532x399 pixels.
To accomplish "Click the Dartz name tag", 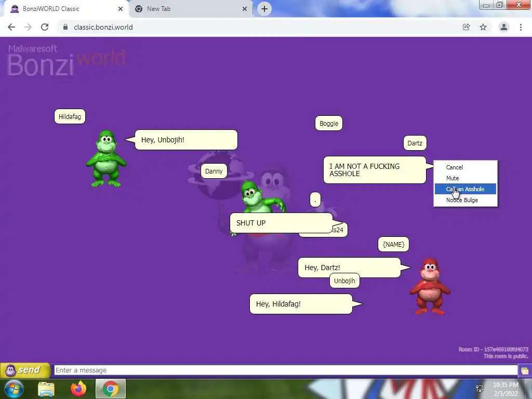I will click(x=415, y=143).
